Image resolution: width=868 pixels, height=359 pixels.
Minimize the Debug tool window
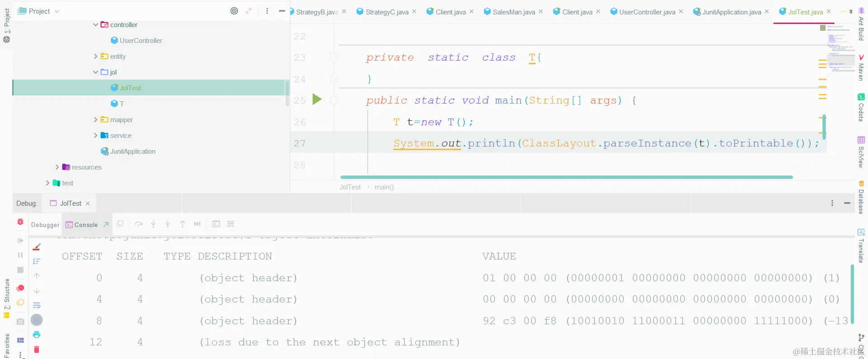[x=847, y=203]
